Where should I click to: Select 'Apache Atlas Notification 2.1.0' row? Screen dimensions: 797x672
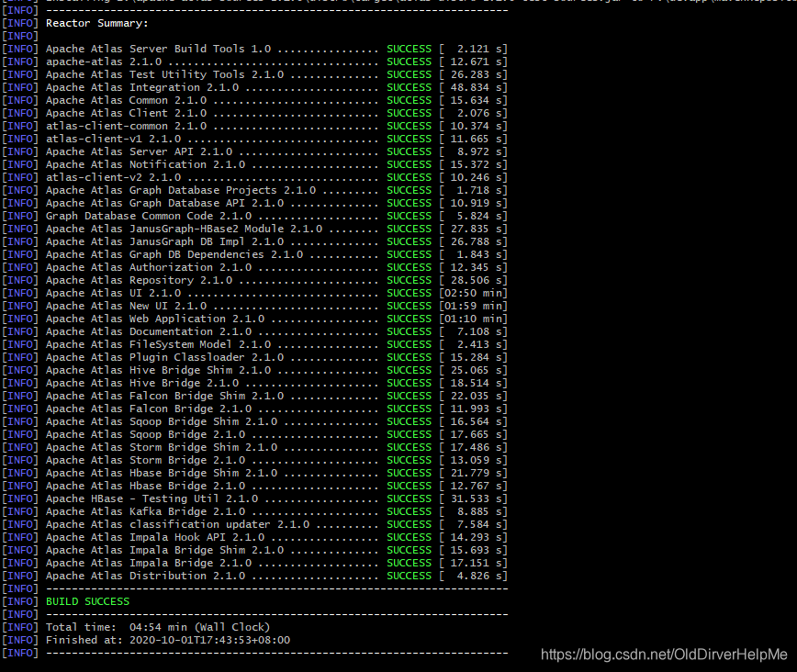(x=145, y=164)
